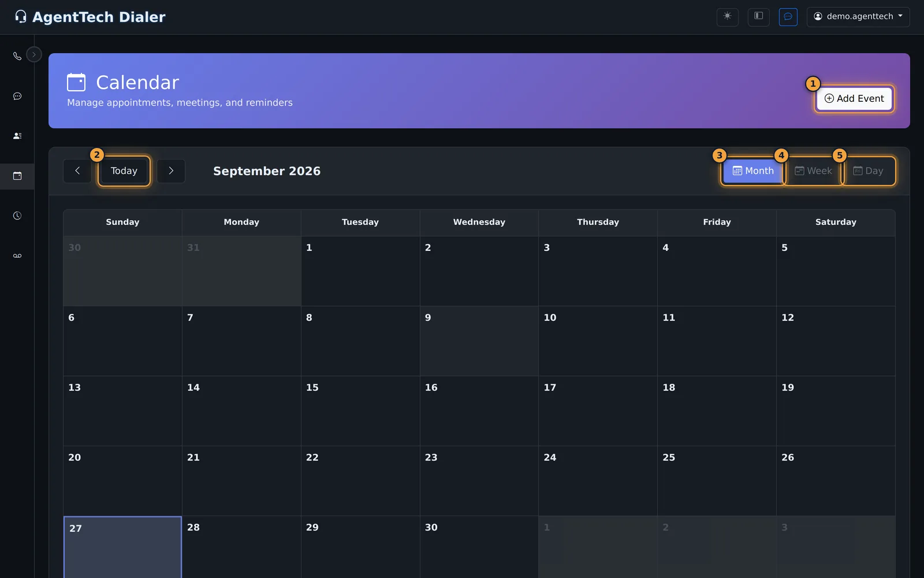Click the Wednesday column header
Viewport: 924px width, 578px height.
point(479,222)
